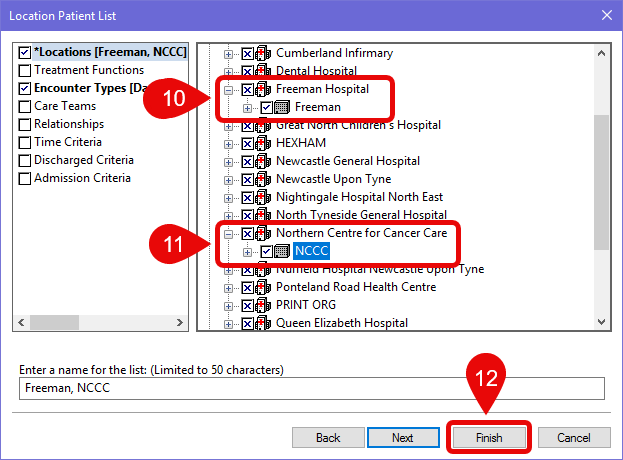Click the Cumberland Infirmary hospital icon

click(263, 53)
